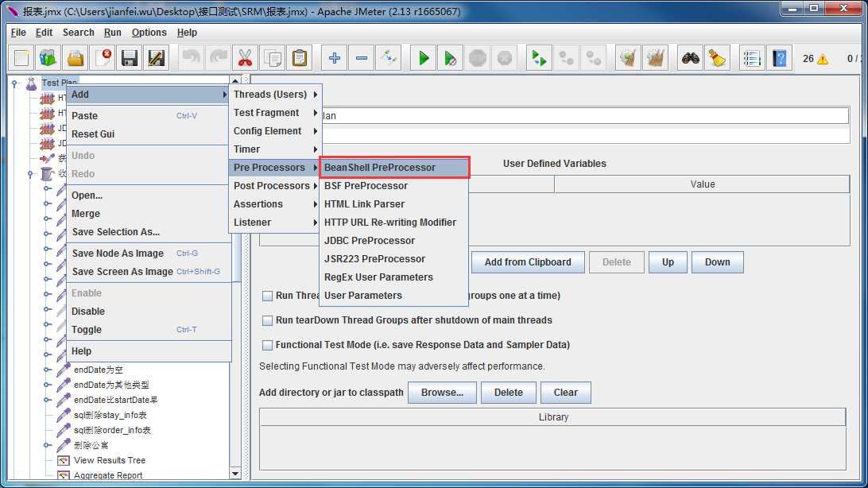Open the Edit menu
The height and width of the screenshot is (488, 868).
point(44,33)
